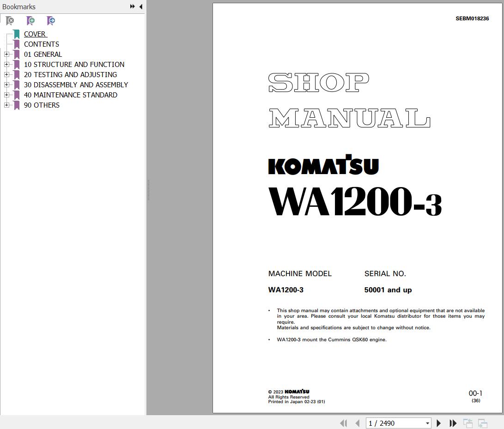The width and height of the screenshot is (504, 429).
Task: Select the 01 GENERAL bookmark
Action: coord(43,54)
